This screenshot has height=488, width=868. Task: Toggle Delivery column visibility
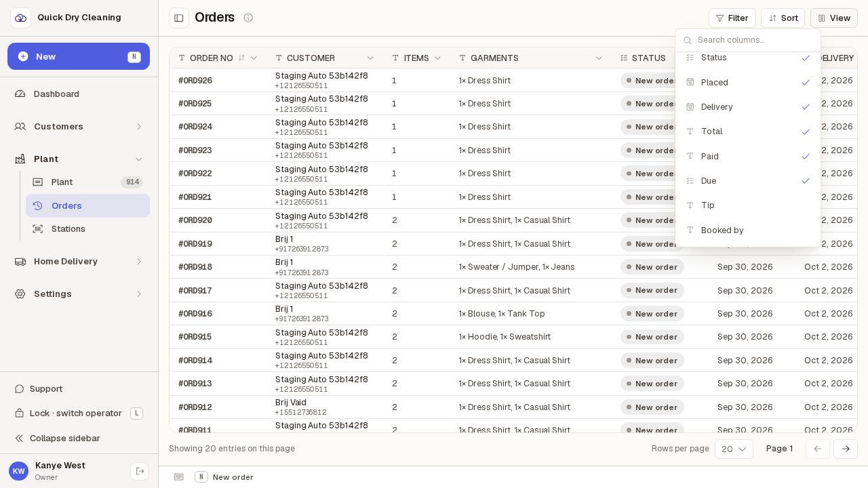[x=748, y=106]
